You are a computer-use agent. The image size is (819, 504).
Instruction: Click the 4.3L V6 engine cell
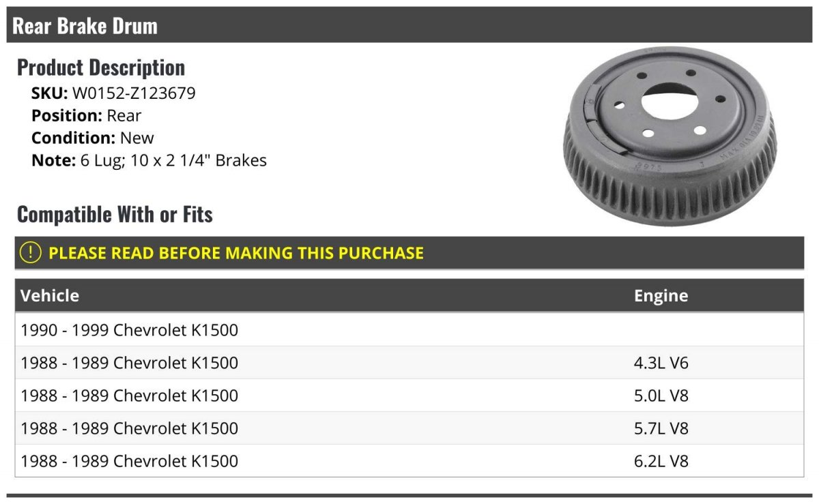pos(661,363)
